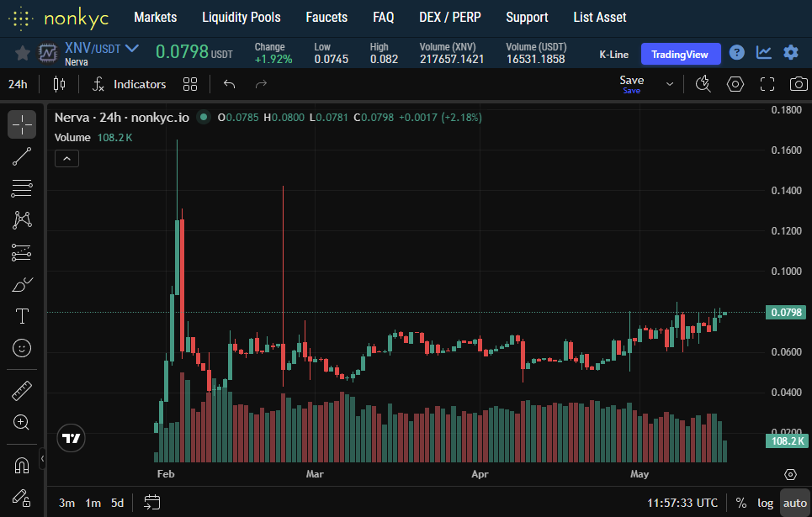
Task: Redo the chart action
Action: 261,84
